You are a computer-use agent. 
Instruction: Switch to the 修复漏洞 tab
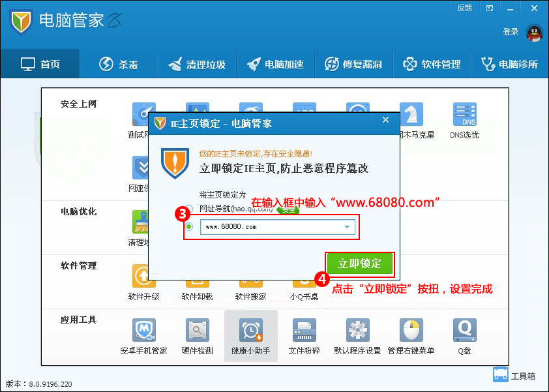pos(354,64)
